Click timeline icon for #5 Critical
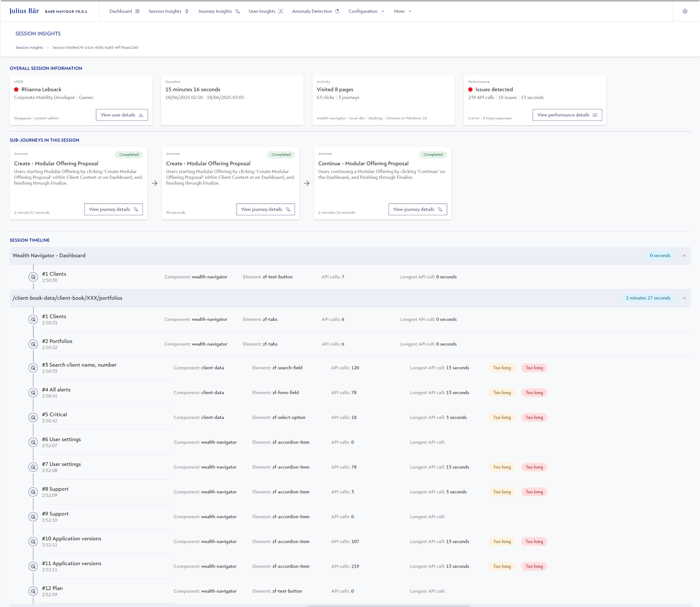Screen dimensions: 700x607 (33, 418)
